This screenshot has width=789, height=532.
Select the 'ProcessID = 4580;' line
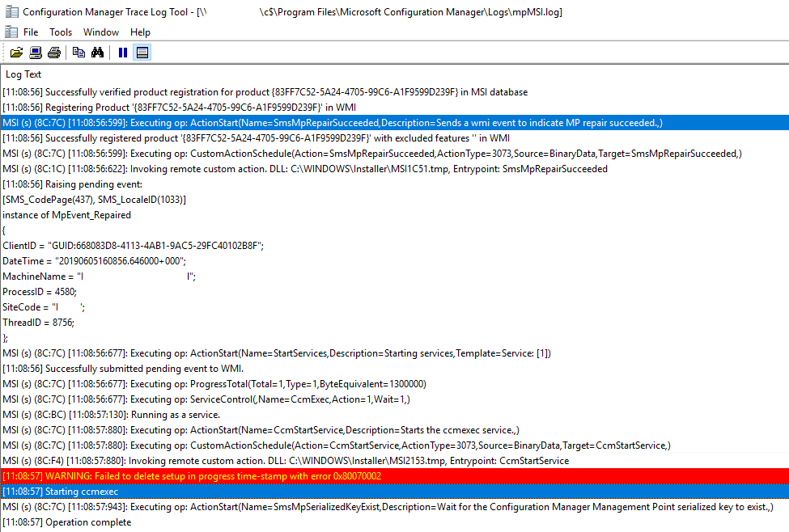[x=395, y=292]
